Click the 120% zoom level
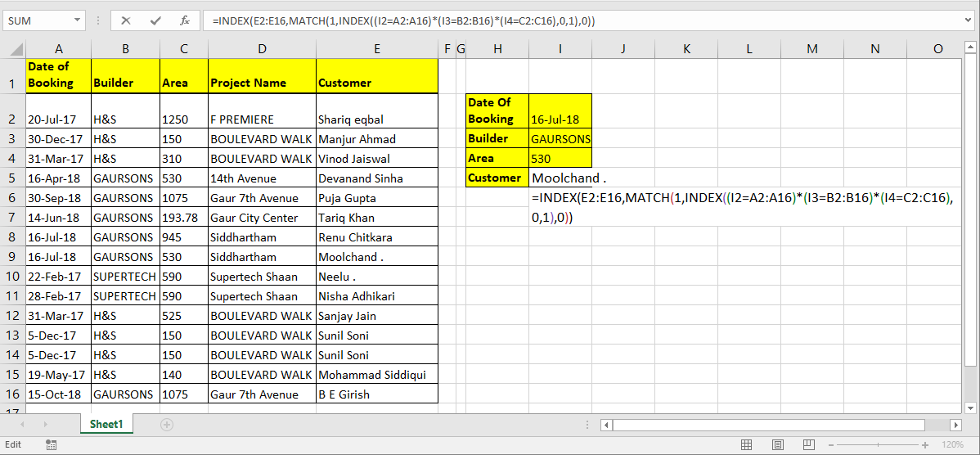 (952, 444)
